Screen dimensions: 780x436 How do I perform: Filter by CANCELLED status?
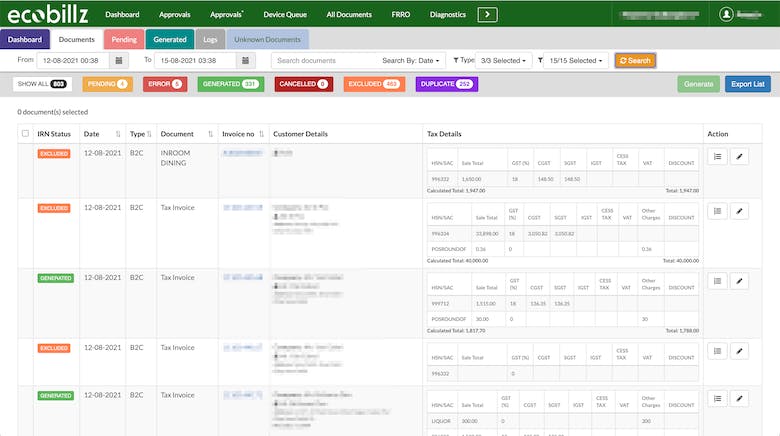(303, 84)
